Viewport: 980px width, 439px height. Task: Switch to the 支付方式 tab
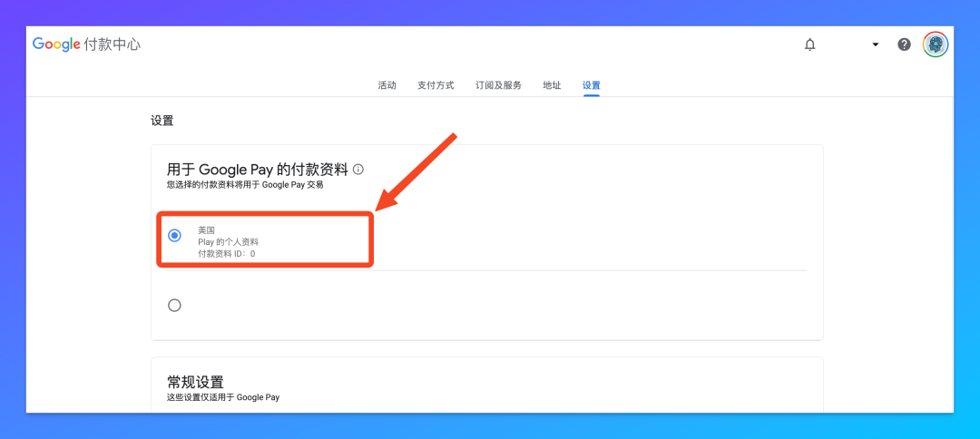click(x=436, y=85)
